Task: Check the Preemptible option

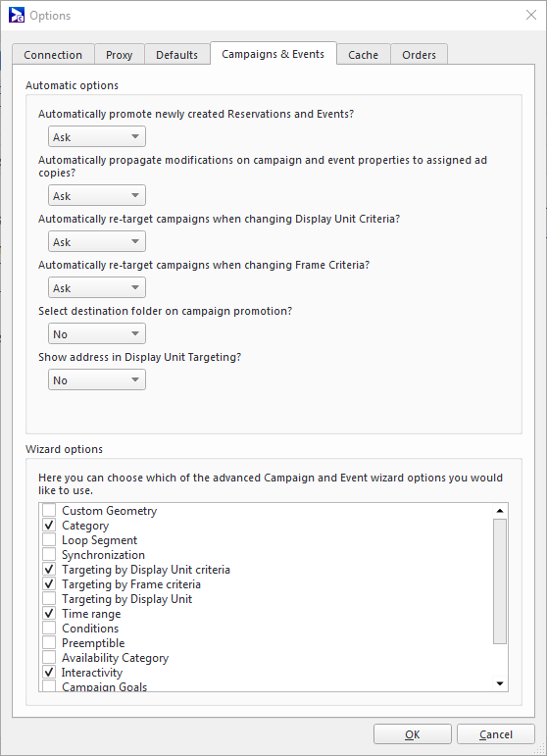Action: click(x=49, y=642)
